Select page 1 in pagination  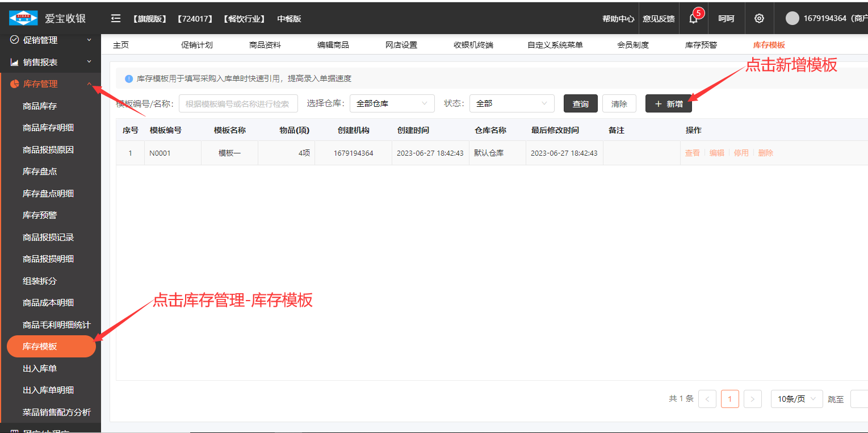(x=730, y=399)
